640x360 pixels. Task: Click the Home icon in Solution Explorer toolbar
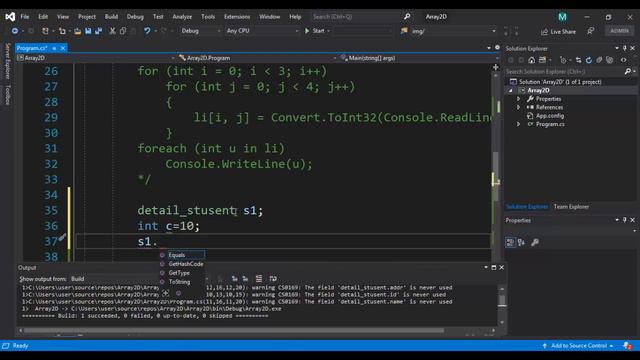tap(531, 60)
